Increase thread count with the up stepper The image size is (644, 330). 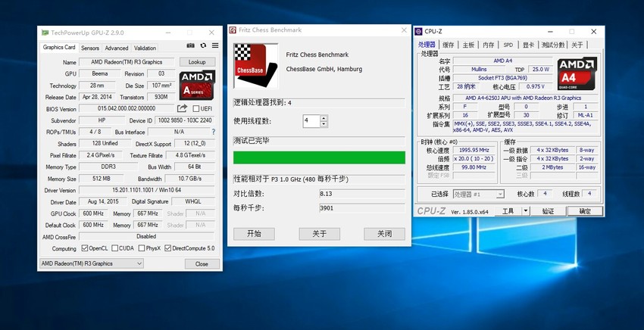pyautogui.click(x=324, y=118)
